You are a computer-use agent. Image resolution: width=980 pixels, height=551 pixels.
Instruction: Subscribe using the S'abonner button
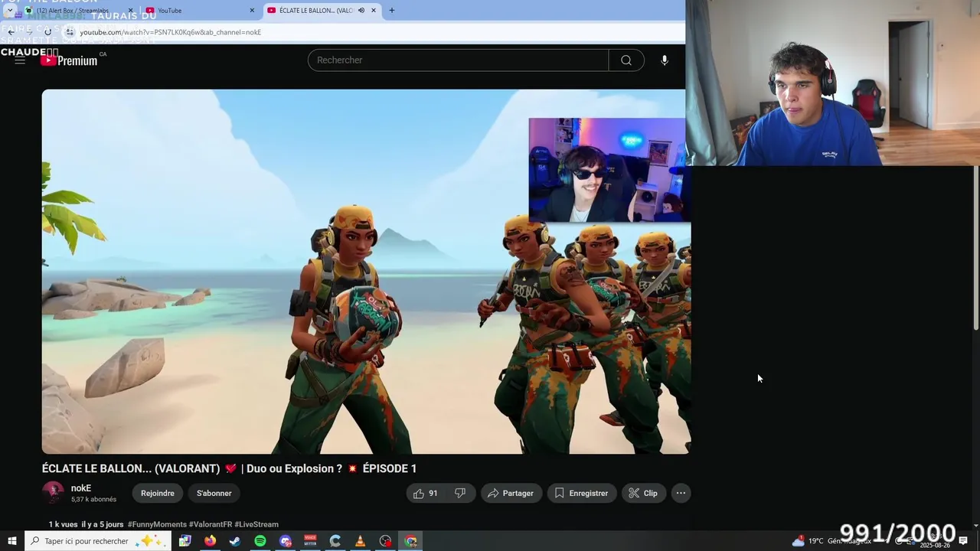(x=214, y=494)
